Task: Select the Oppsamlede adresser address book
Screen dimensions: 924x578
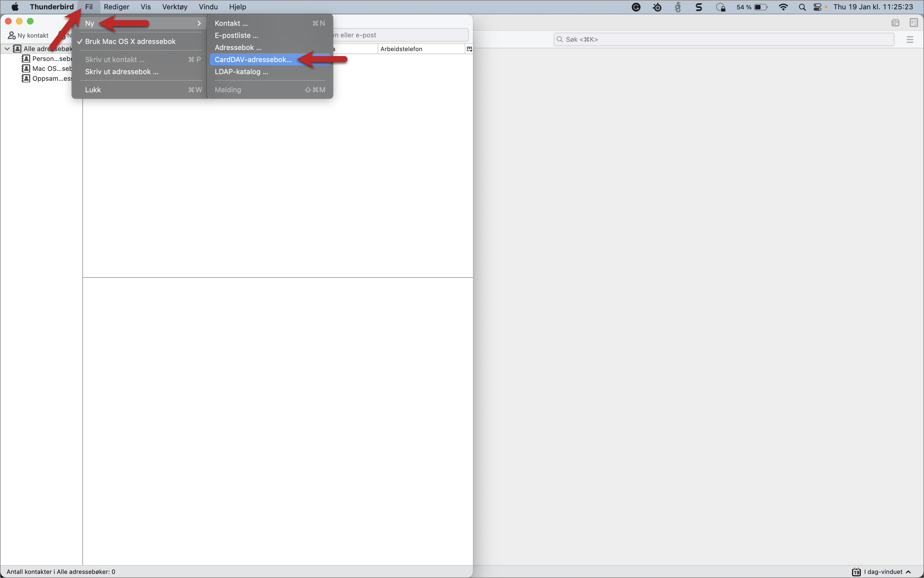Action: pyautogui.click(x=47, y=78)
